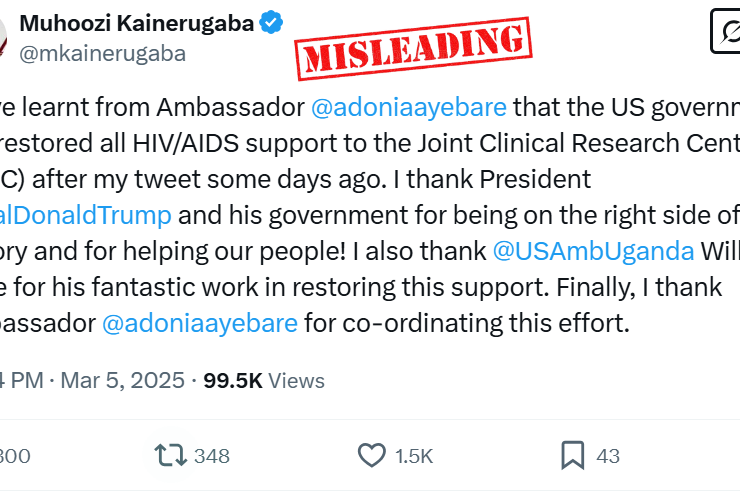Screen dimensions: 740x500
Task: Open the partial profile avatar
Action: (5, 35)
